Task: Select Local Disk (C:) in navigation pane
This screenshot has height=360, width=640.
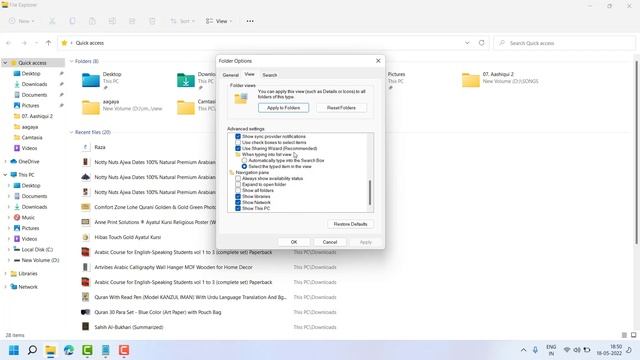Action: coord(37,249)
